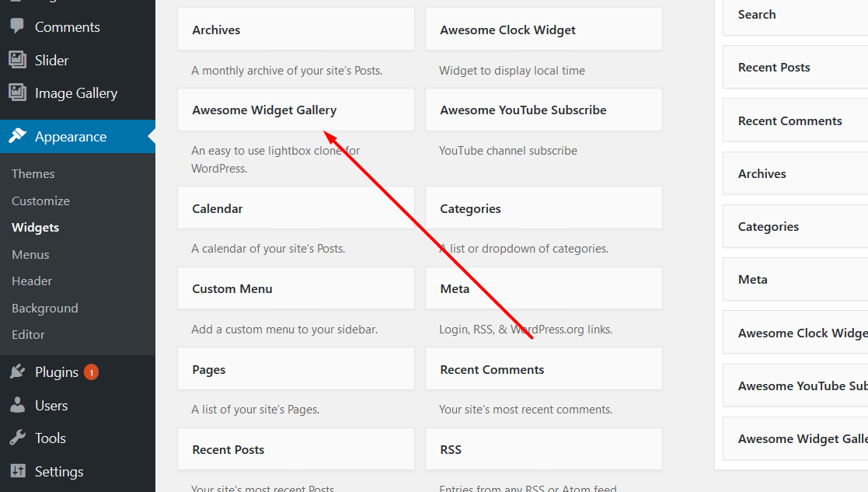Click the Comments speech bubble icon
The height and width of the screenshot is (492, 868).
point(17,26)
